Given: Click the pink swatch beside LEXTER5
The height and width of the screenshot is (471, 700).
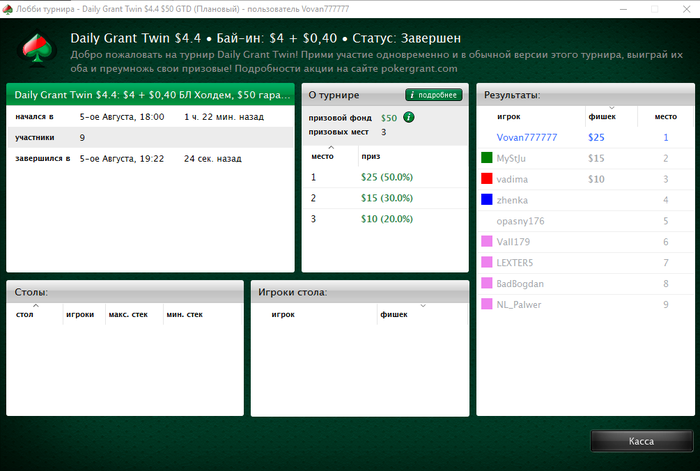Looking at the screenshot, I should (x=487, y=262).
